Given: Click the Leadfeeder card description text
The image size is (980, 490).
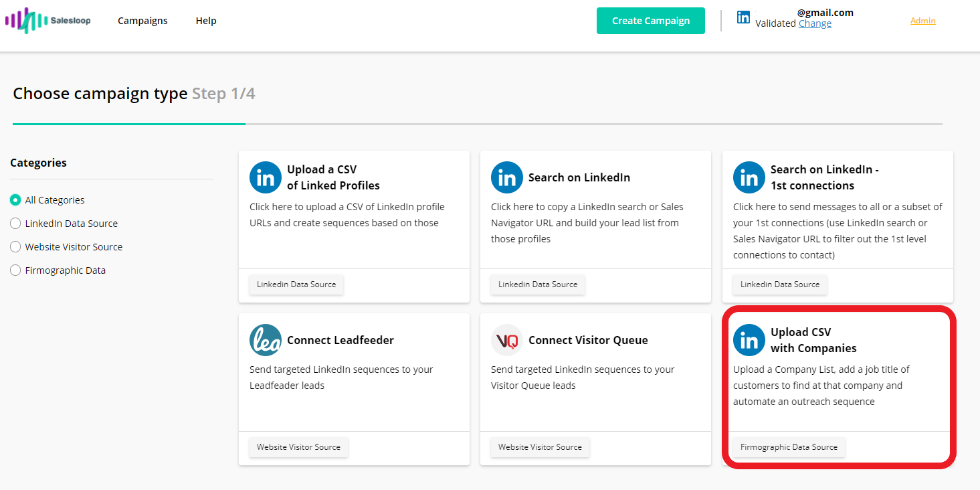Looking at the screenshot, I should pyautogui.click(x=341, y=378).
